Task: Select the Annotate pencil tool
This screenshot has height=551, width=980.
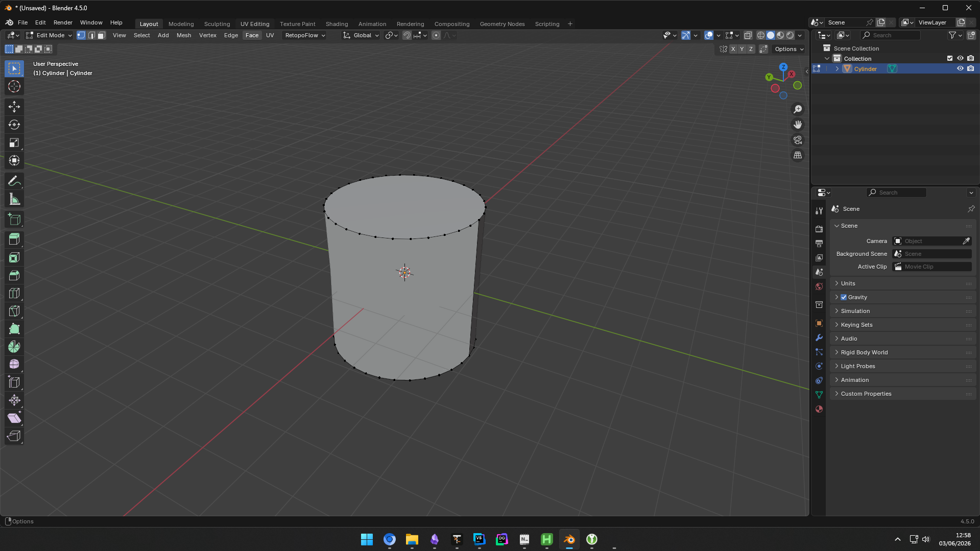Action: [x=14, y=181]
